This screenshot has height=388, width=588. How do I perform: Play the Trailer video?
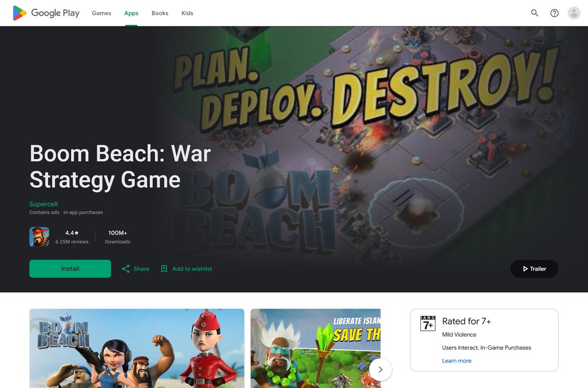click(534, 268)
